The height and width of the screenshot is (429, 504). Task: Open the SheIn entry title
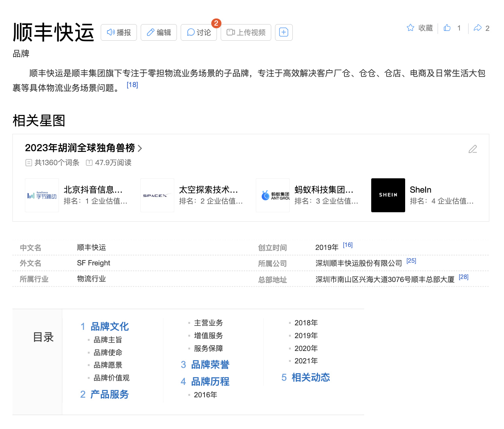click(x=421, y=190)
